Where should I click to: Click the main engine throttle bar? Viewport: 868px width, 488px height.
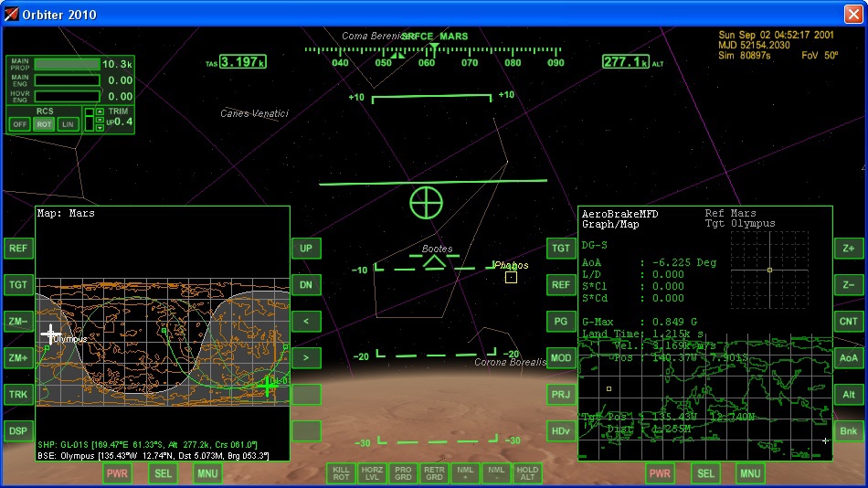click(x=67, y=80)
